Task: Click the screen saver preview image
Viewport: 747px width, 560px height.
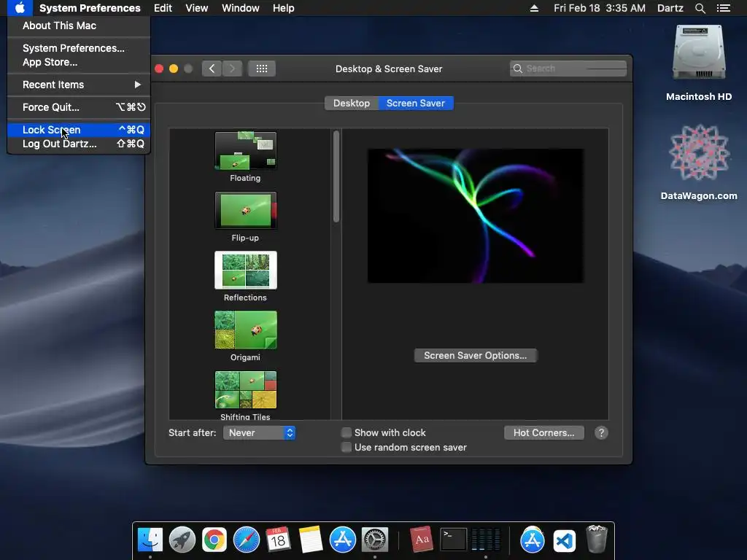Action: [x=476, y=216]
